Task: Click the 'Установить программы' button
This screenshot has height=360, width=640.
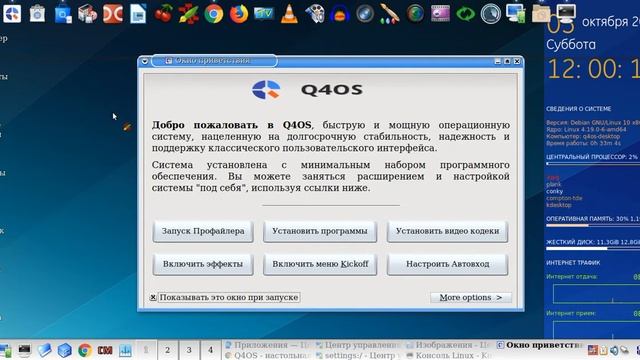Action: point(320,231)
